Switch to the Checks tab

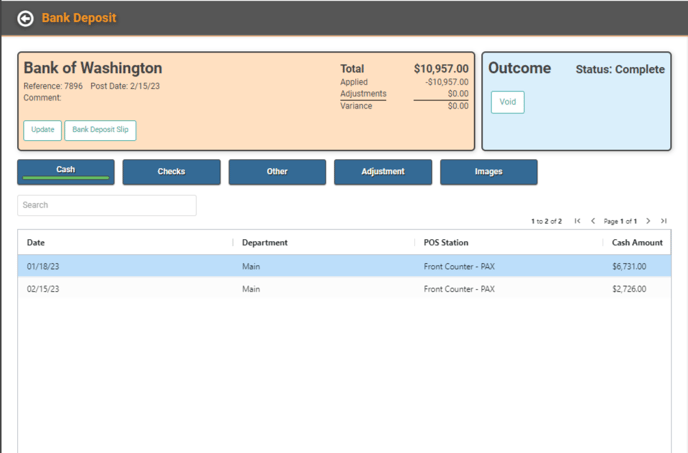pyautogui.click(x=171, y=172)
